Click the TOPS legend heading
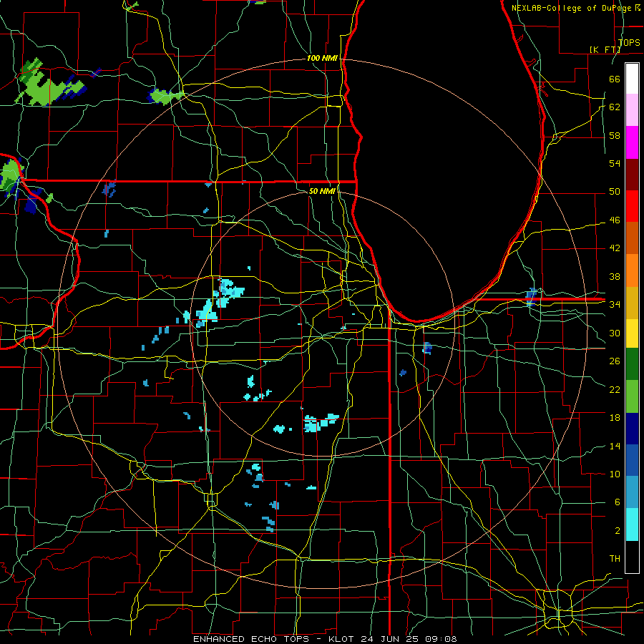The width and height of the screenshot is (644, 644). coord(629,43)
